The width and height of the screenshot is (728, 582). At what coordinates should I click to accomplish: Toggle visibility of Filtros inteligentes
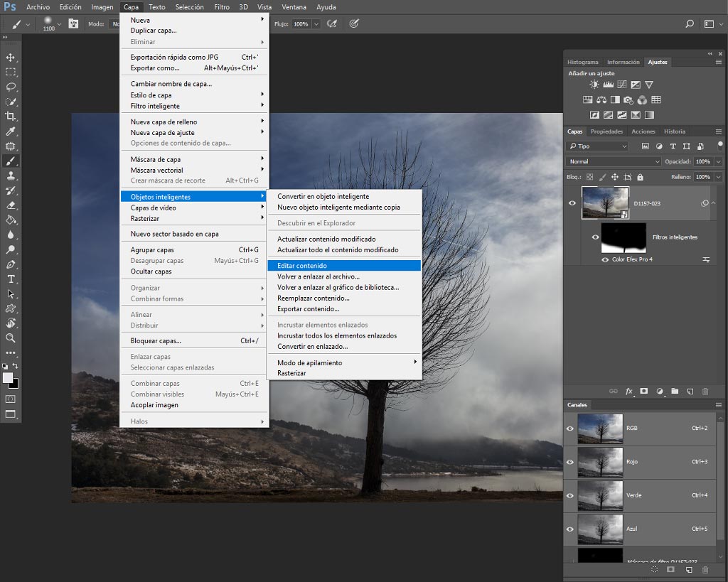(595, 237)
